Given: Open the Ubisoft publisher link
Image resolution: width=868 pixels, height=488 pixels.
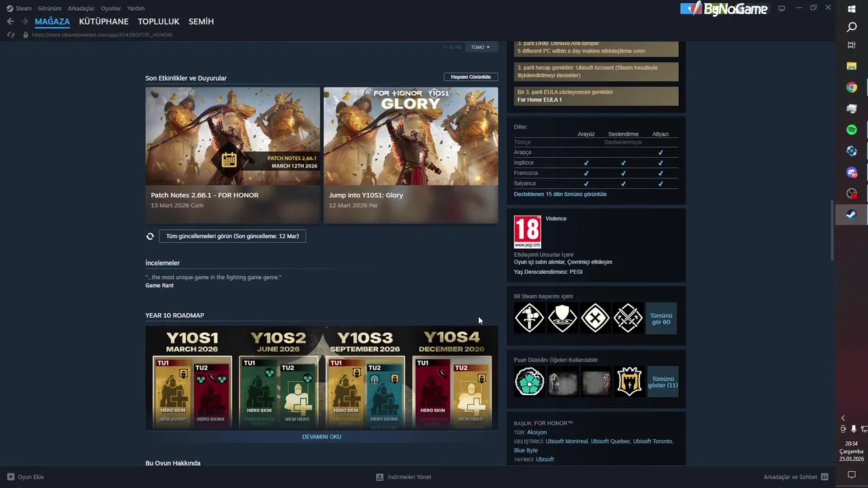Looking at the screenshot, I should tap(545, 460).
